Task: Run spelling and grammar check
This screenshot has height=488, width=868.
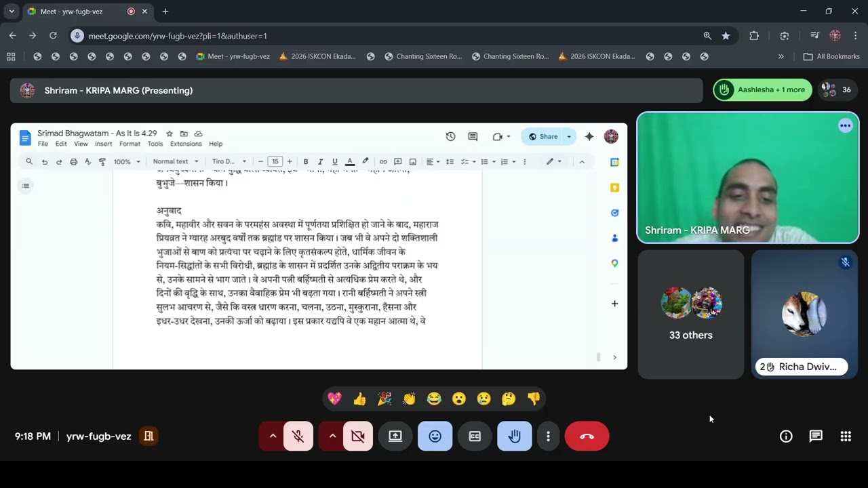Action: [x=87, y=162]
